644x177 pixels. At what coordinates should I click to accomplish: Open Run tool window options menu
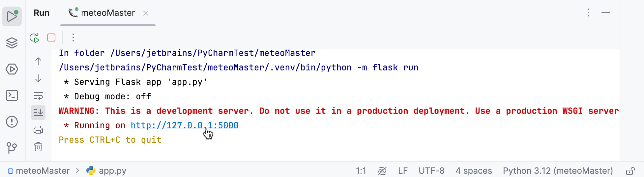point(589,13)
